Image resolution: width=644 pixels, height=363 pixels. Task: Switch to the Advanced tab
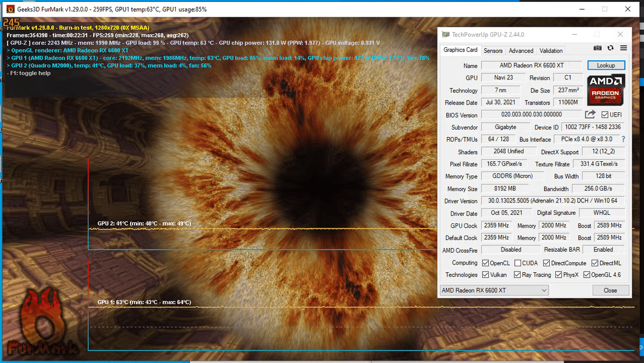tap(521, 51)
